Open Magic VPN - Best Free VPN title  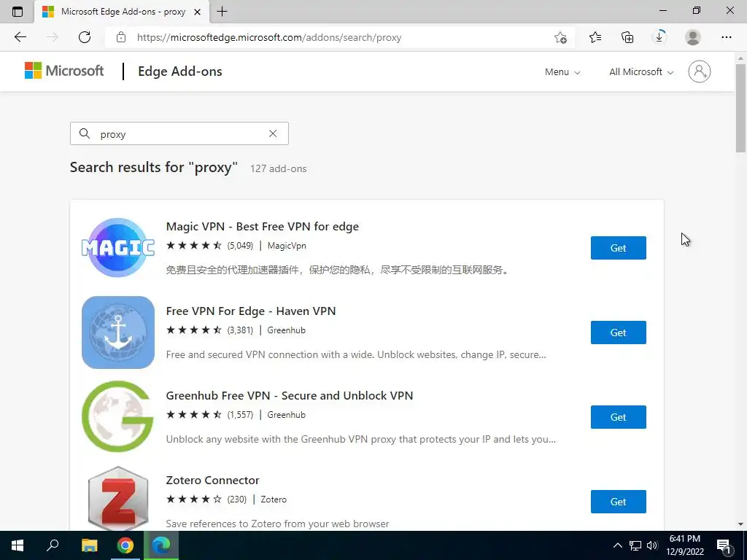coord(263,227)
